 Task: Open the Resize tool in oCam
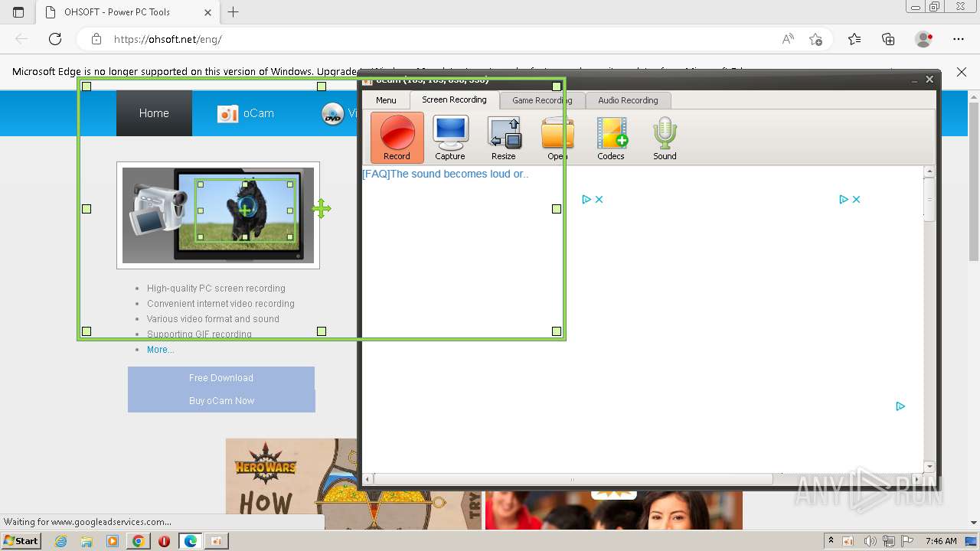pos(504,138)
